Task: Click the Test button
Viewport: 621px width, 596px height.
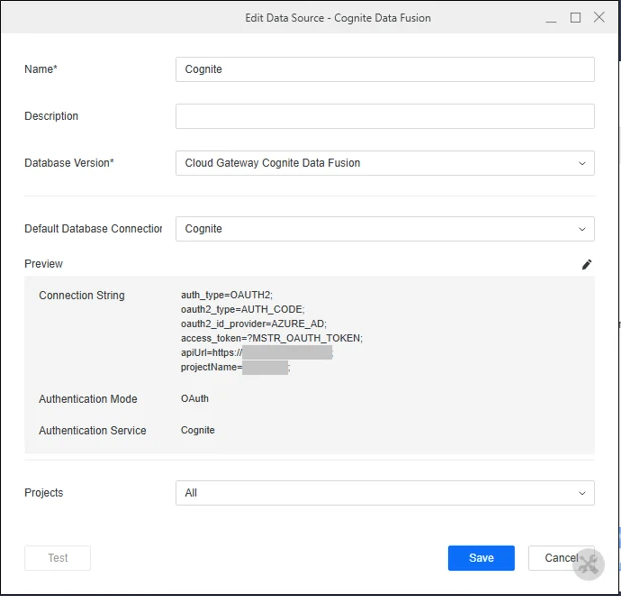Action: (x=58, y=558)
